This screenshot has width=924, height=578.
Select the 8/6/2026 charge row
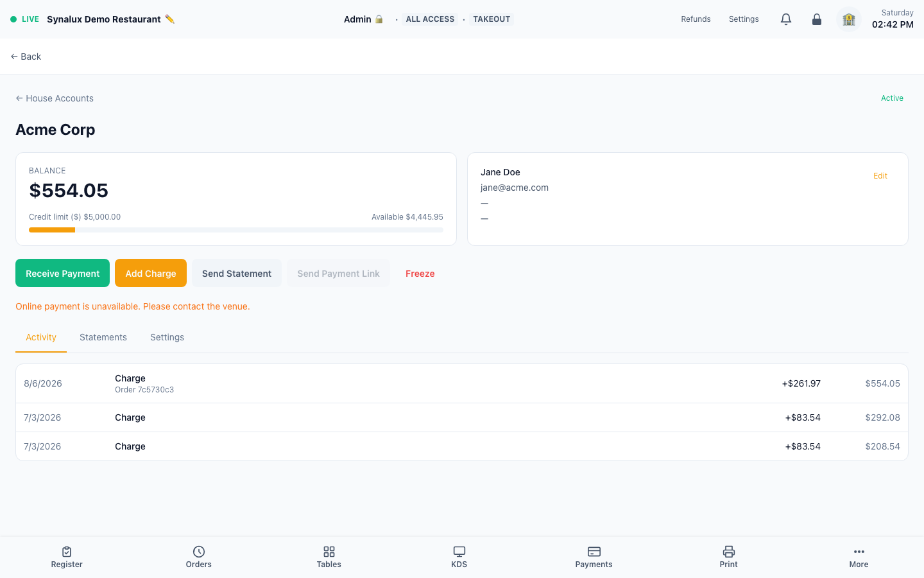[462, 383]
